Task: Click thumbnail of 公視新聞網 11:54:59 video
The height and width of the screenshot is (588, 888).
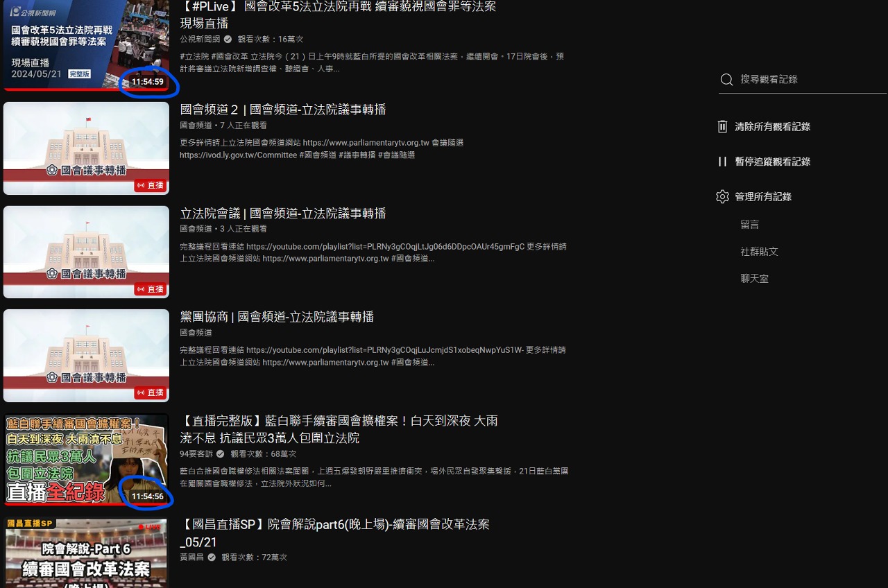Action: coord(86,45)
